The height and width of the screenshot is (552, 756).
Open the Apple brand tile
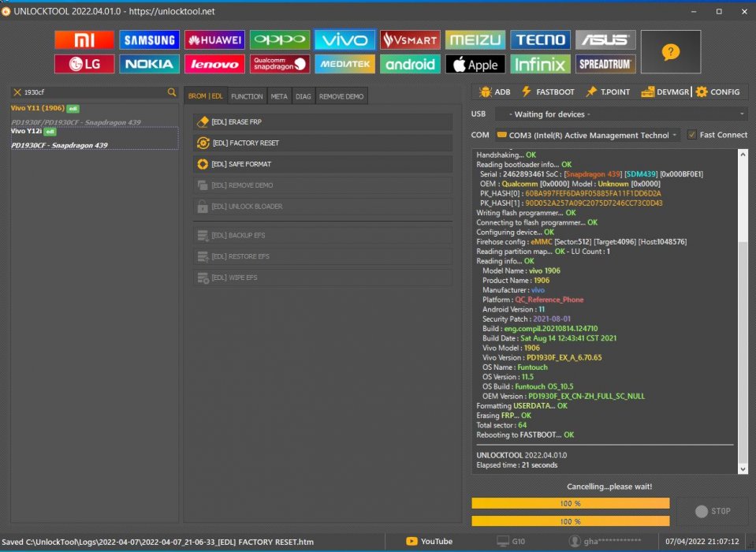click(475, 64)
